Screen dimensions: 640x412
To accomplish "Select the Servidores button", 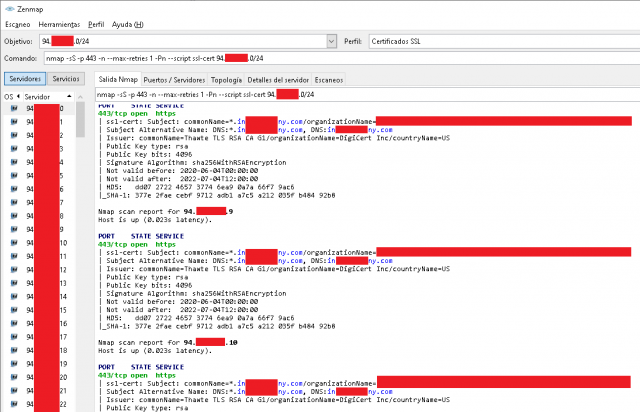I will click(x=25, y=79).
